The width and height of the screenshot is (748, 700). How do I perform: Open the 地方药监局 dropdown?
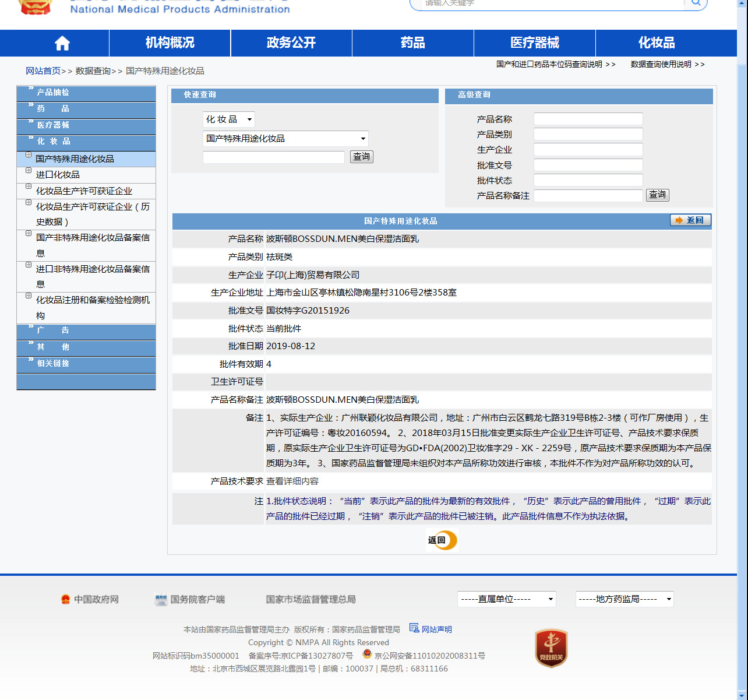click(x=624, y=599)
